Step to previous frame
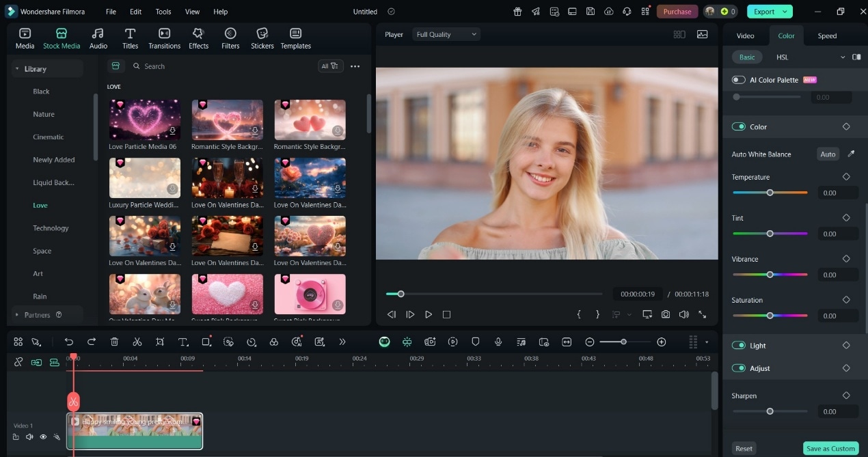Screen dimensions: 868x457 coord(392,314)
